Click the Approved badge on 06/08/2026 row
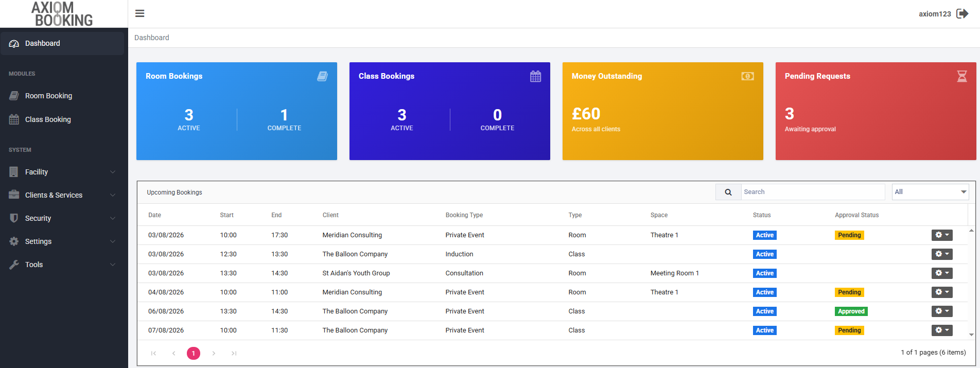The width and height of the screenshot is (980, 368). [851, 311]
